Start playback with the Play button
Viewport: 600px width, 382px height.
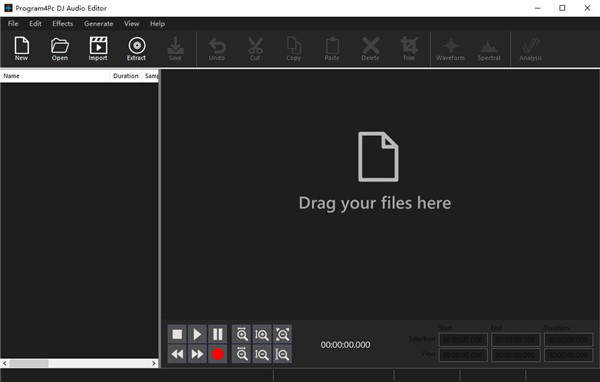tap(197, 334)
